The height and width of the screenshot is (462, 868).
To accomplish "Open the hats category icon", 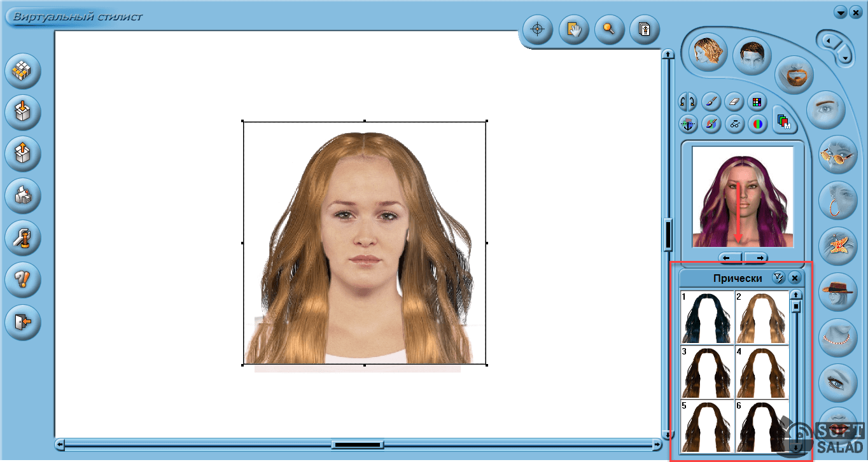I will (x=837, y=292).
